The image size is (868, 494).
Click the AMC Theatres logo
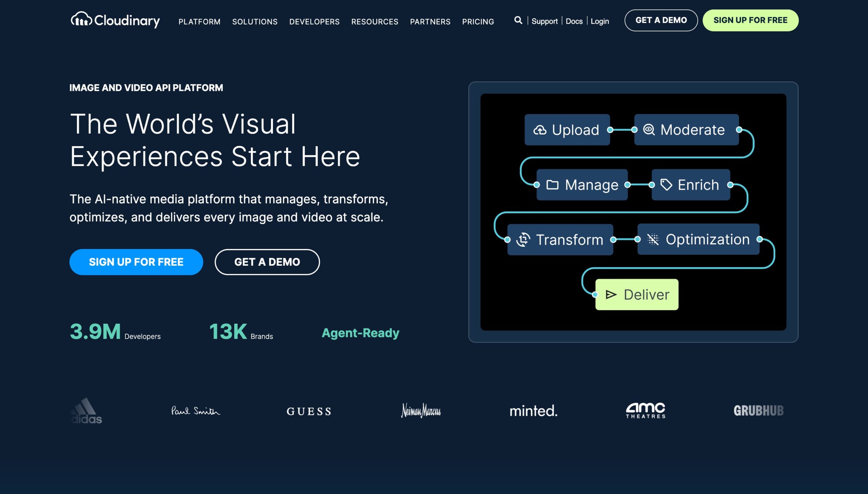646,411
